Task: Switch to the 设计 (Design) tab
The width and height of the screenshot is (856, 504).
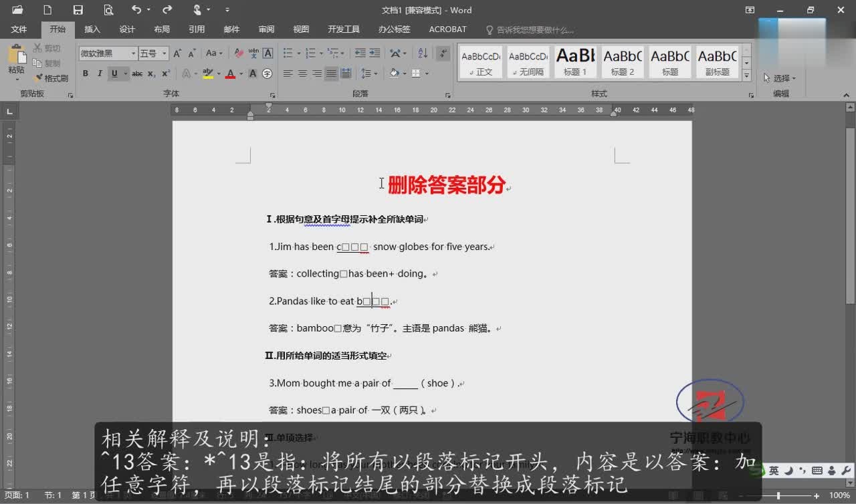Action: 127,29
